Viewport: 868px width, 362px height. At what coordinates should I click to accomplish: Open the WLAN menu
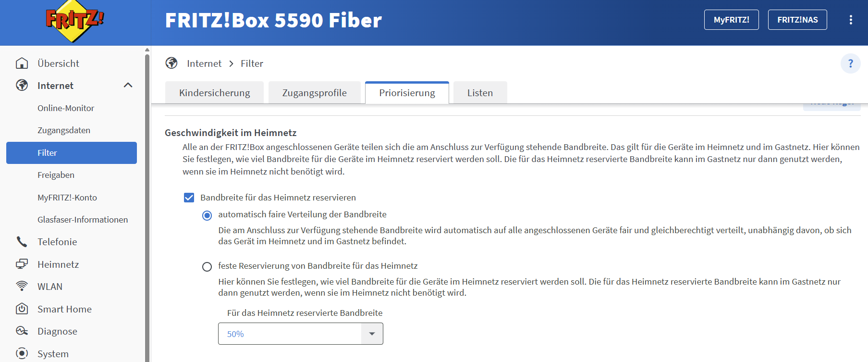pyautogui.click(x=50, y=287)
